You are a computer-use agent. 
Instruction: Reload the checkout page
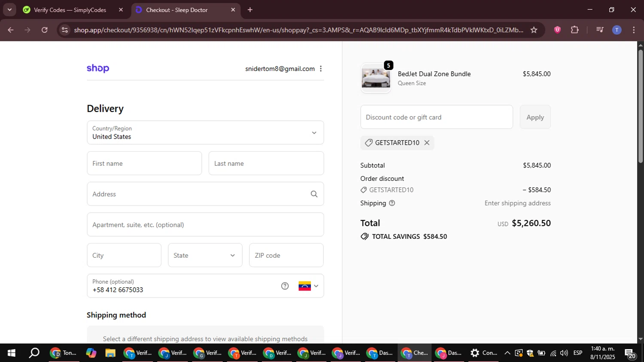click(x=45, y=30)
